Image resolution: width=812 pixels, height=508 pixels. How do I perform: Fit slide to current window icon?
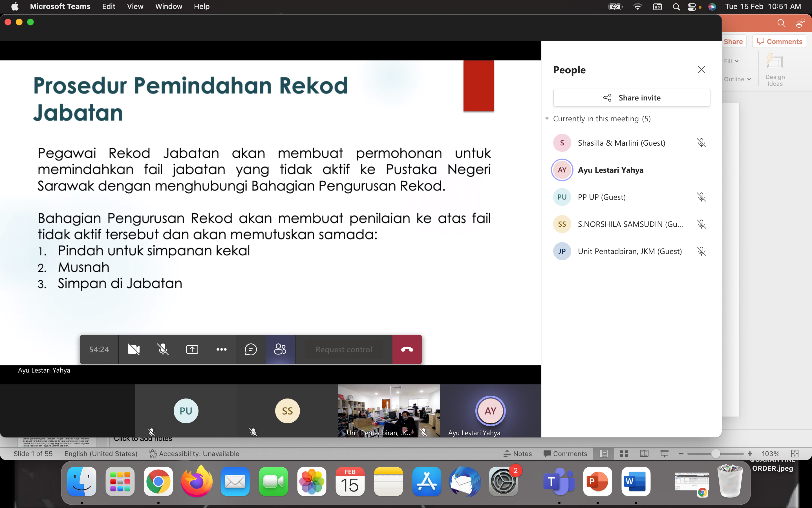click(795, 454)
